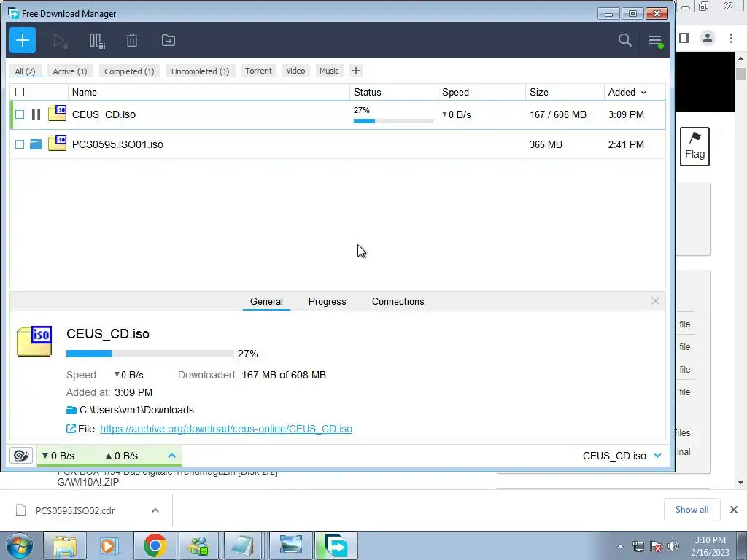Open the browser profile avatar icon
The width and height of the screenshot is (747, 560).
(x=708, y=38)
